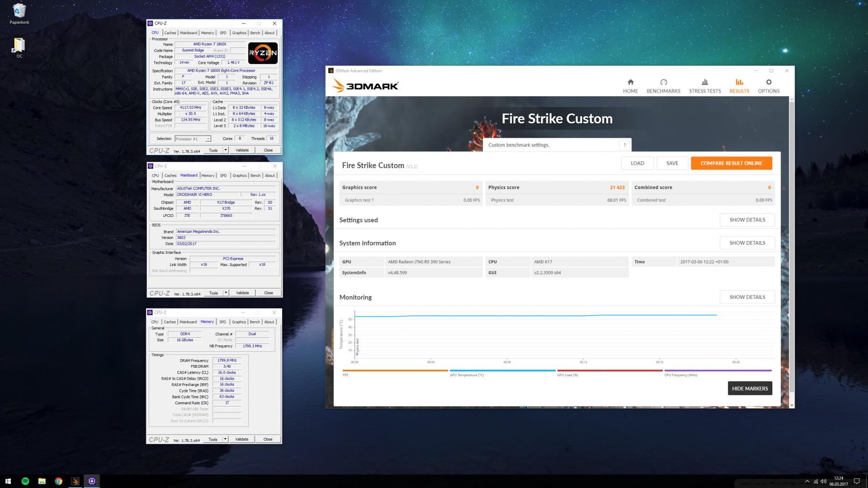Click the DRAM Frequency value 1799.8 MHz

coord(227,360)
